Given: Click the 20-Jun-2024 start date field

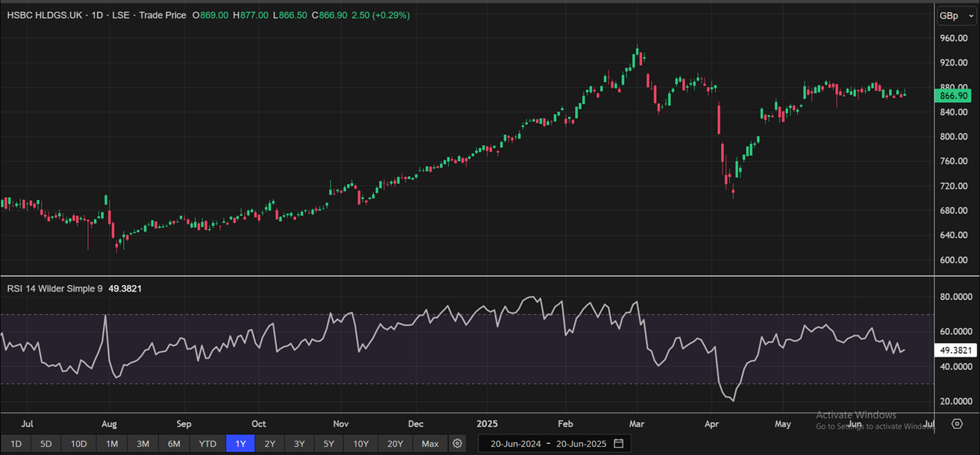Looking at the screenshot, I should pos(514,444).
